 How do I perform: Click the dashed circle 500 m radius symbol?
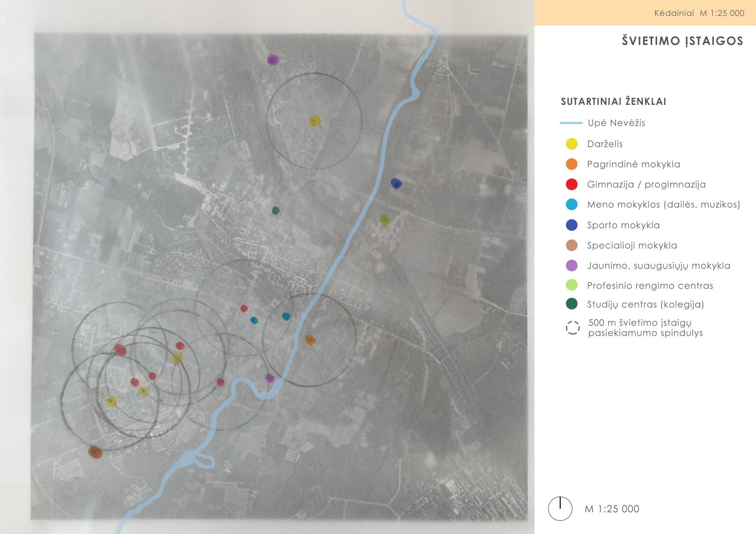tap(572, 327)
